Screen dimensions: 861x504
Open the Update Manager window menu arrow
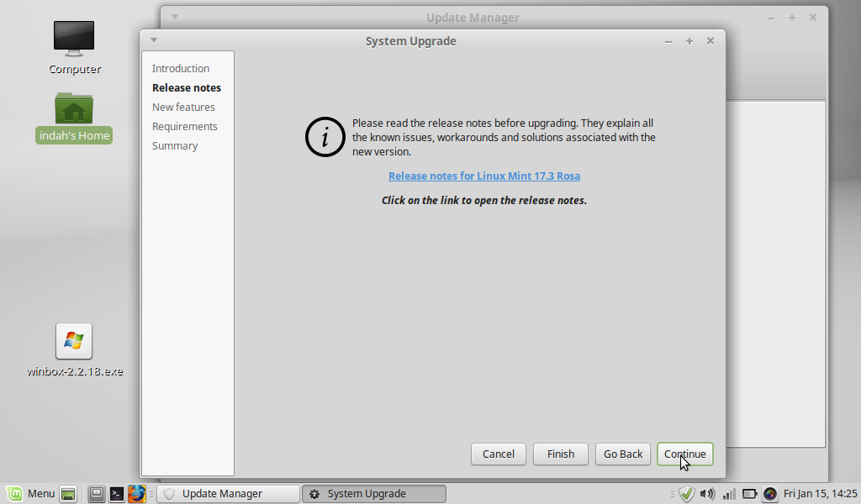tap(175, 17)
